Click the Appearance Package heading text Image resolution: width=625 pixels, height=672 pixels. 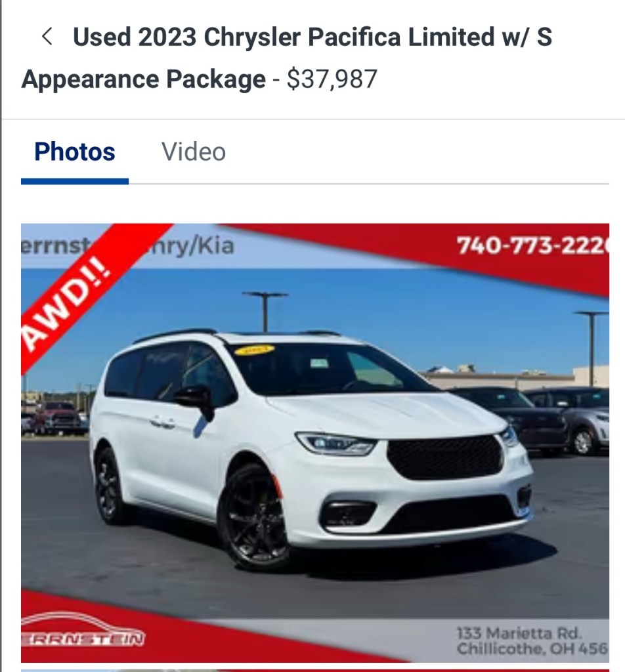[144, 79]
